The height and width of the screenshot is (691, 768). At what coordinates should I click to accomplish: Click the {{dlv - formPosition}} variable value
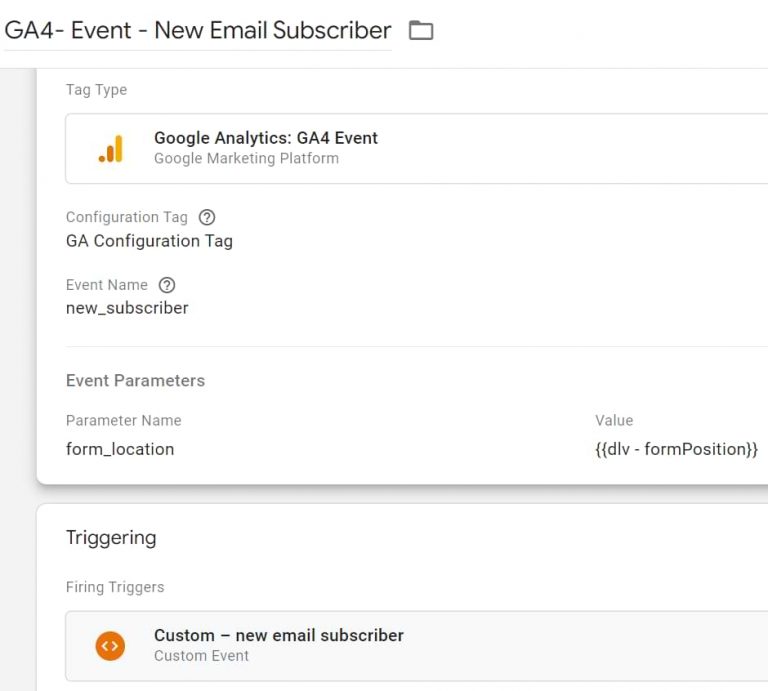point(676,449)
